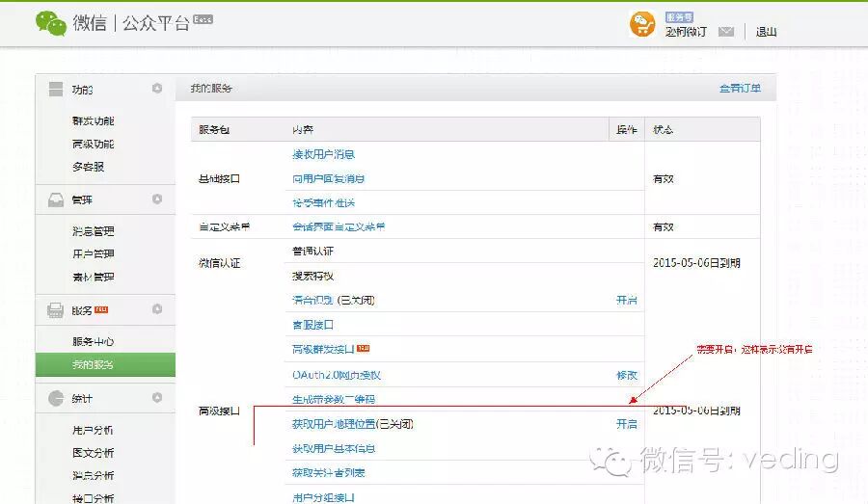
Task: Click the 微信 | 公众平台 title text
Action: [x=131, y=23]
